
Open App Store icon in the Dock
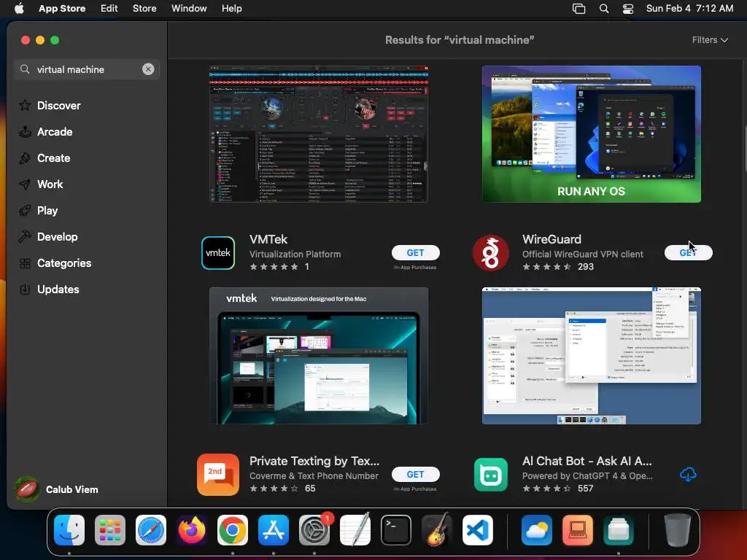click(x=274, y=530)
